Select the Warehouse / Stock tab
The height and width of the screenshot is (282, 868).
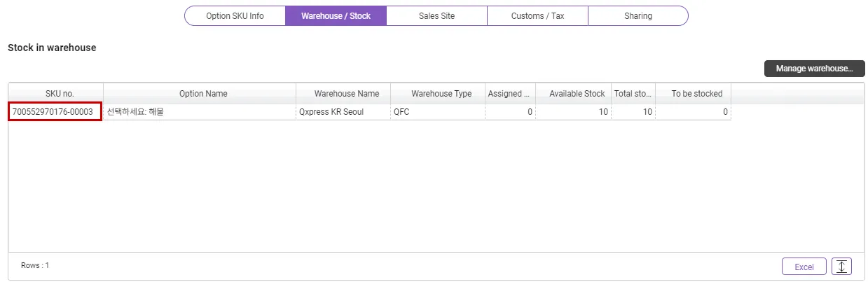tap(336, 16)
